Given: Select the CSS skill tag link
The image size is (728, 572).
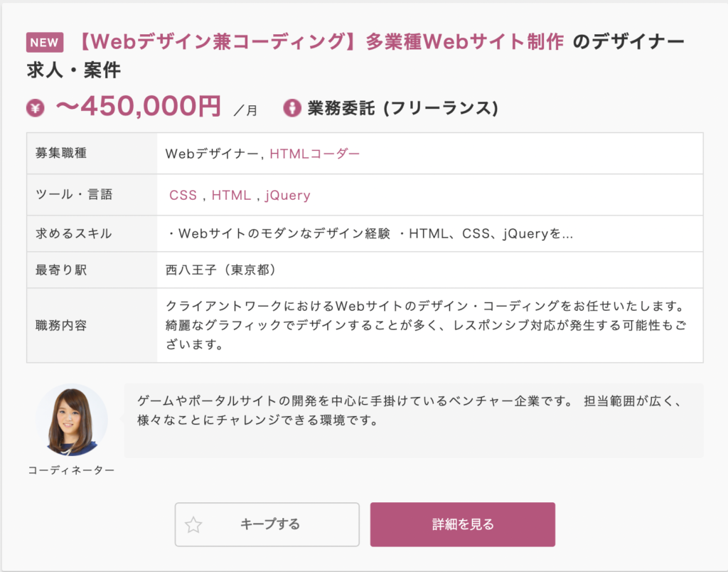Looking at the screenshot, I should (x=183, y=196).
